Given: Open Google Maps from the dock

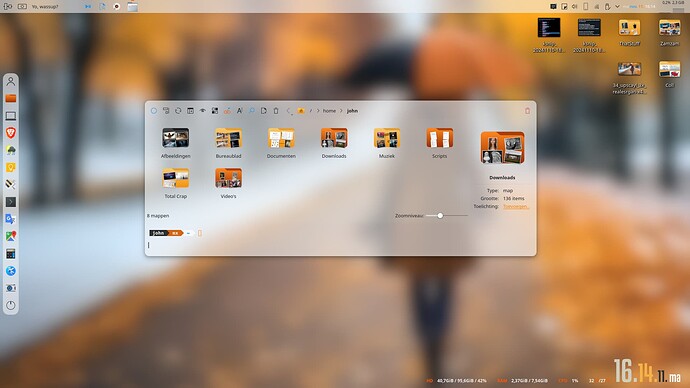Looking at the screenshot, I should 11,236.
